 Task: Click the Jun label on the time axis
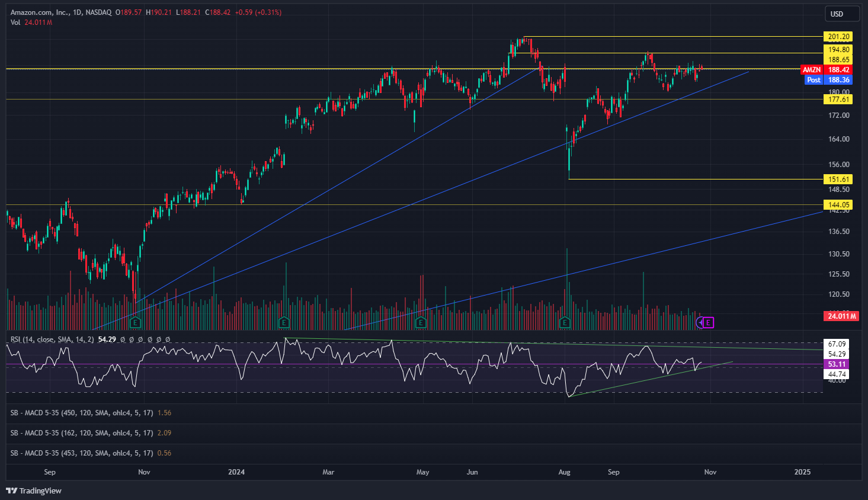[x=472, y=472]
